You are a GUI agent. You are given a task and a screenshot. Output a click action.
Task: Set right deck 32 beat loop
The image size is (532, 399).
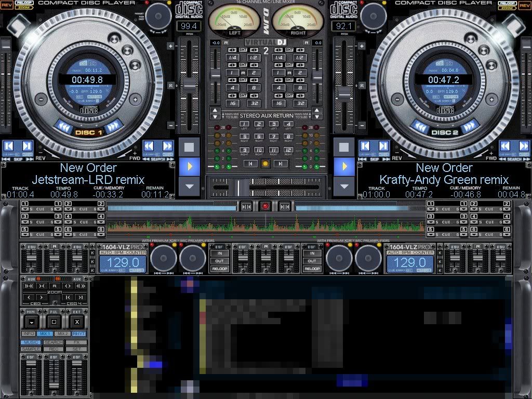point(300,103)
